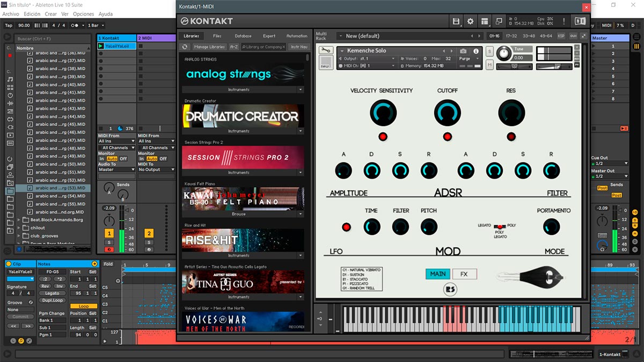Select Samples category in Ableton browser

point(10,143)
